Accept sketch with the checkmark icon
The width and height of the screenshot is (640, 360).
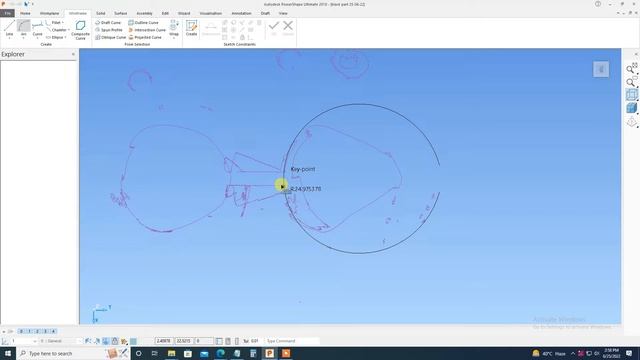pos(273,26)
